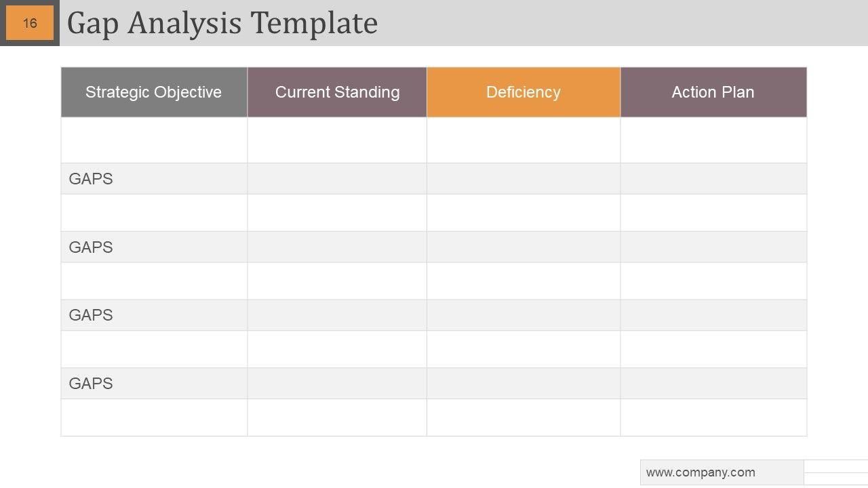Click the Strategic Objective header cell
The image size is (868, 488).
pyautogui.click(x=154, y=92)
